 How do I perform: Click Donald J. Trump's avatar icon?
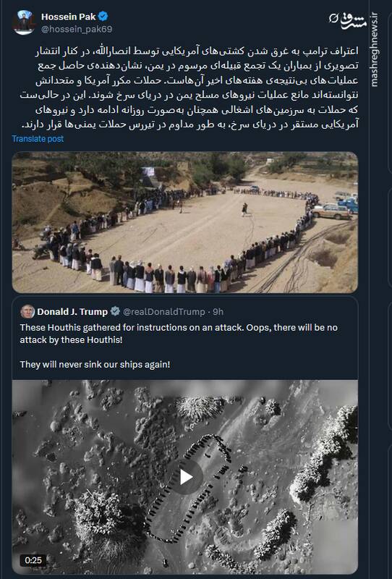point(27,312)
